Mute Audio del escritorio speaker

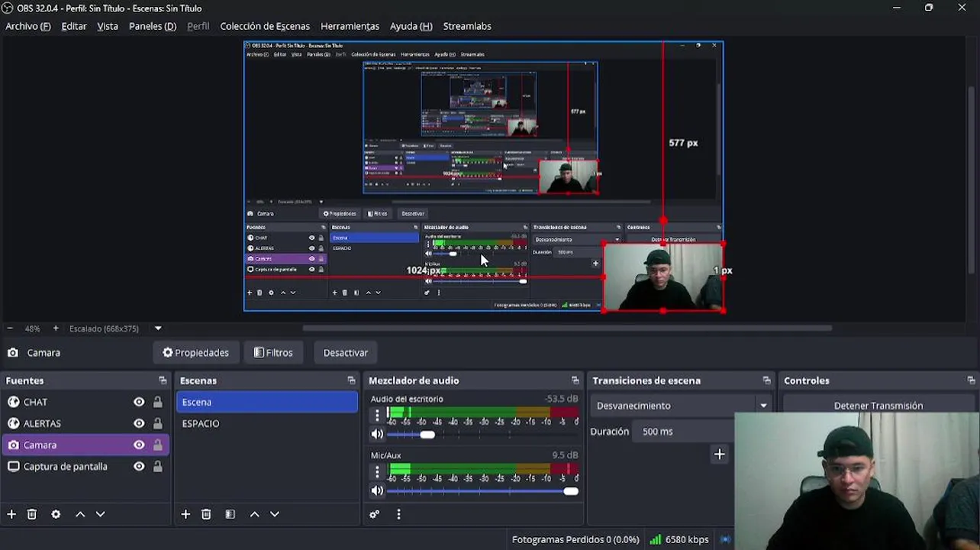377,434
